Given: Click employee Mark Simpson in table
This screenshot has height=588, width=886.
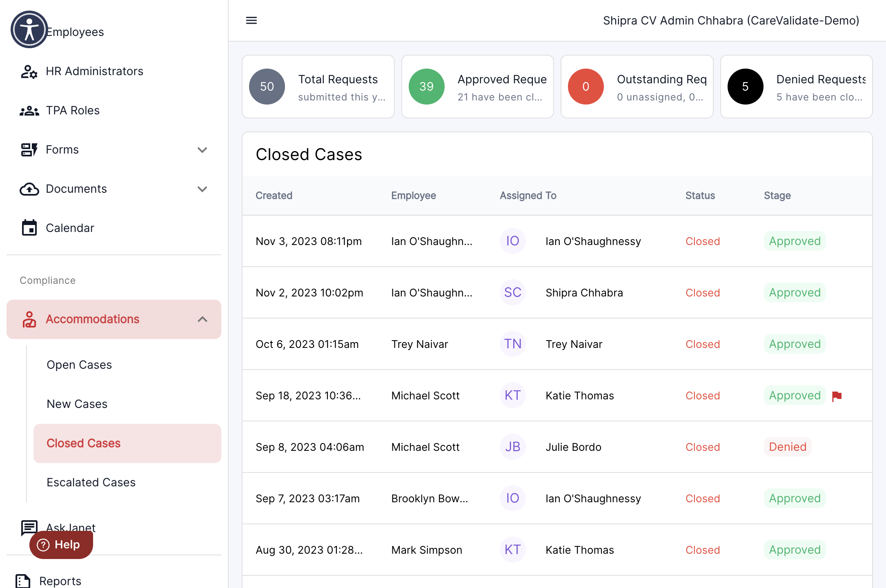Looking at the screenshot, I should [427, 550].
